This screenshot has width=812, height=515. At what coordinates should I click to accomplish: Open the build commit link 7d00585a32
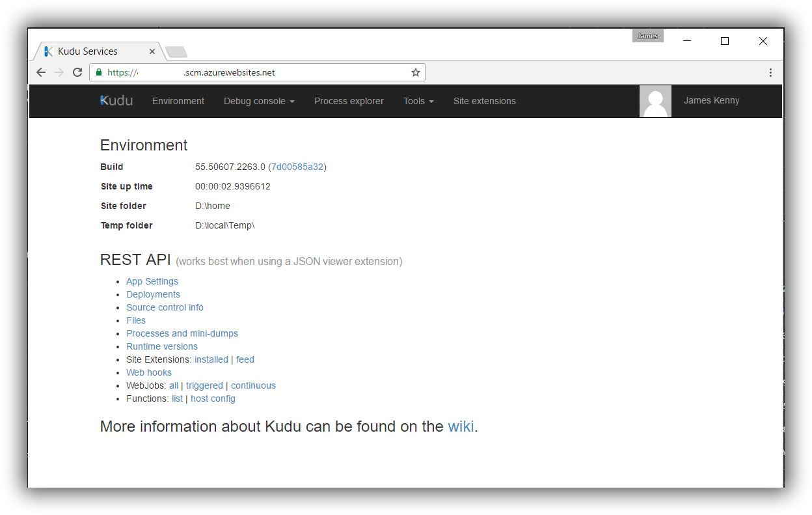point(297,167)
